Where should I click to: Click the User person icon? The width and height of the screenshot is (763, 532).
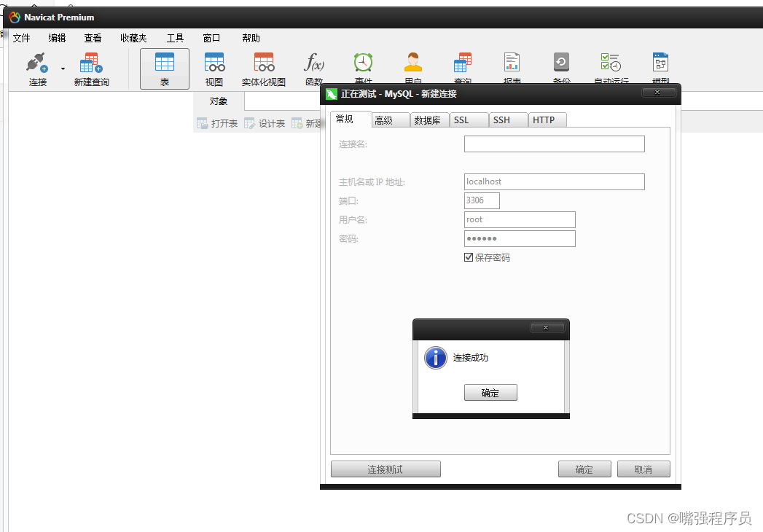412,62
